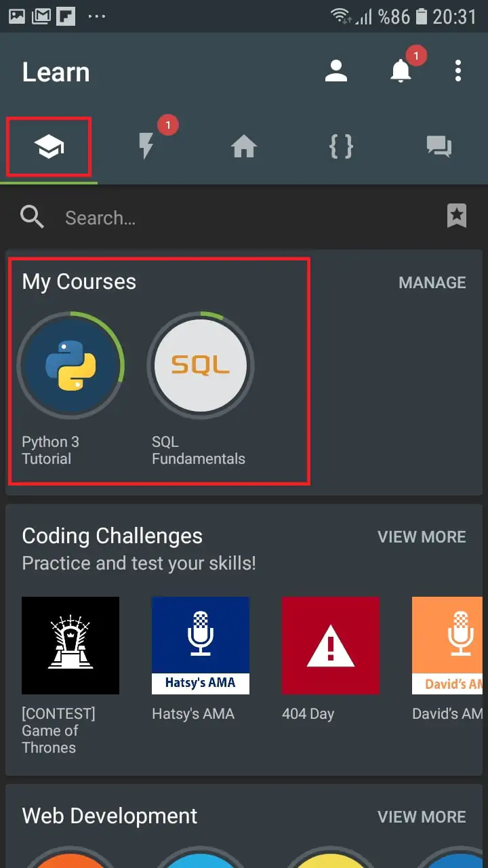Open the Code Playground braces tab
The height and width of the screenshot is (868, 488).
point(341,146)
